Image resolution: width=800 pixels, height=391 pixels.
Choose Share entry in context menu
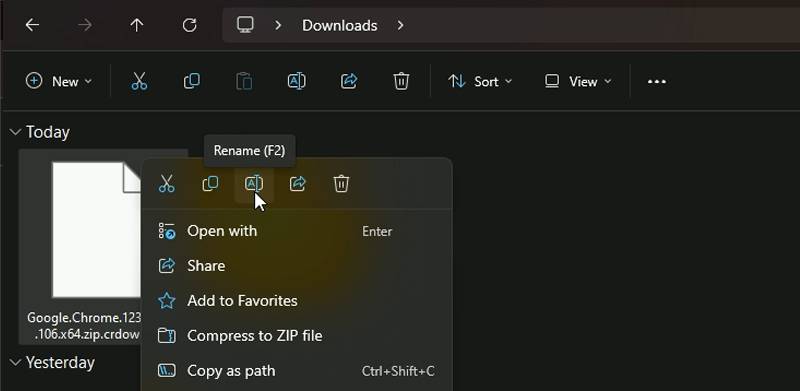point(296,266)
